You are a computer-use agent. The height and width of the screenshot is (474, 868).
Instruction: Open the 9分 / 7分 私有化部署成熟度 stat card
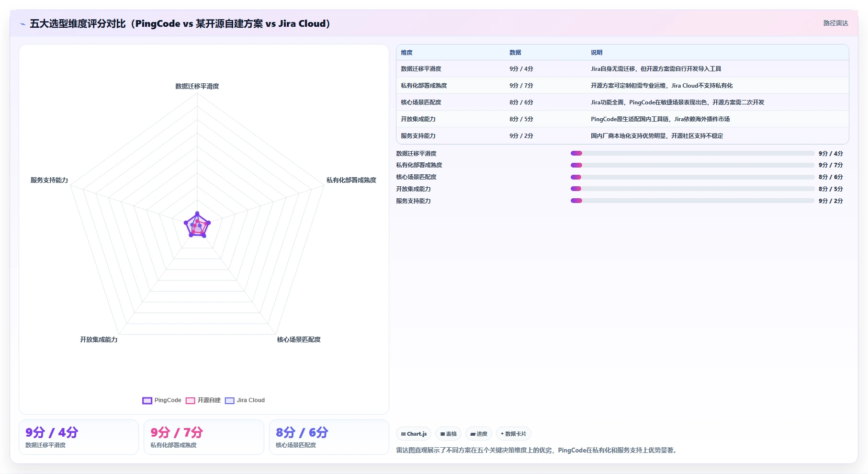204,437
